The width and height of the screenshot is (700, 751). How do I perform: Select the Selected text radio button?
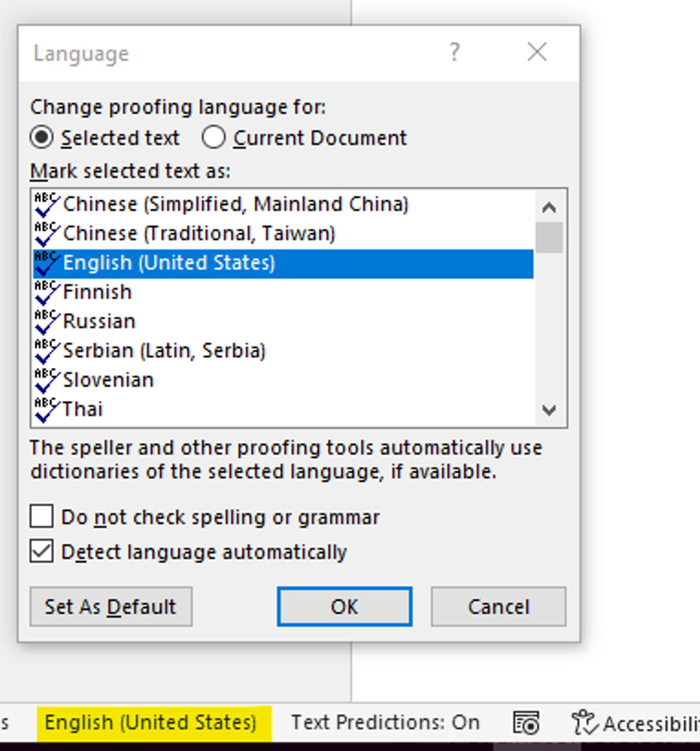[41, 138]
